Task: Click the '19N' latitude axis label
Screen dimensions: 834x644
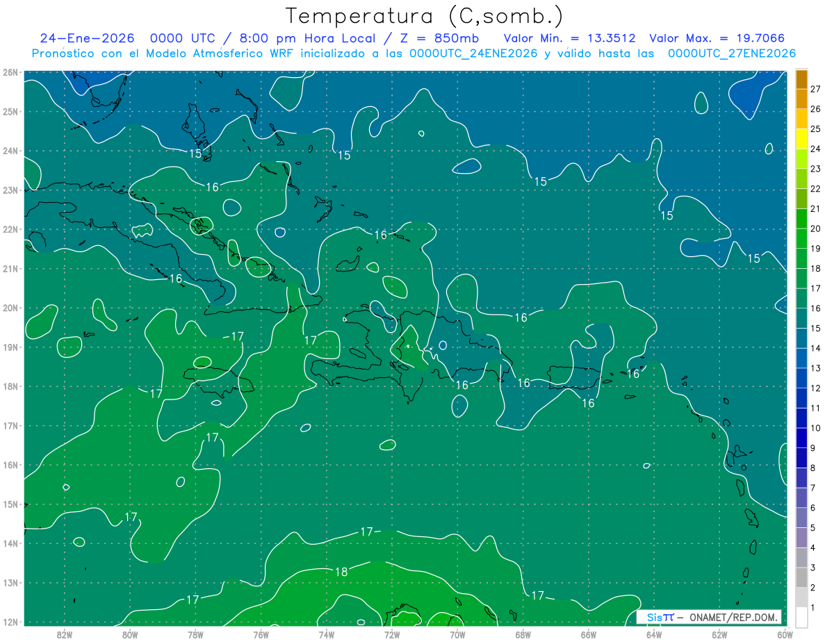Action: click(x=10, y=347)
